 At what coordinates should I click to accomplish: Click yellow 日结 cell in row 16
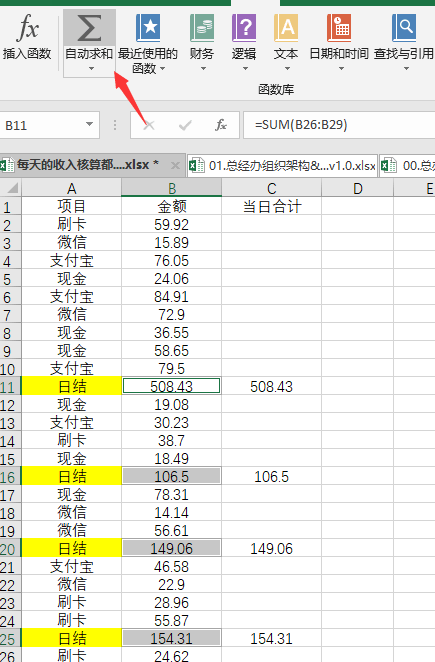(71, 477)
